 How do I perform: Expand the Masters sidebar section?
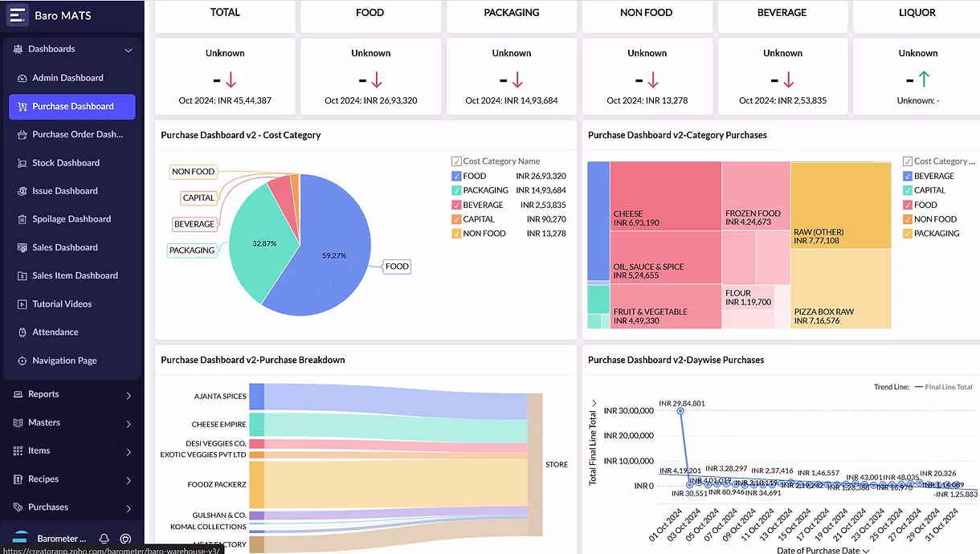(129, 423)
